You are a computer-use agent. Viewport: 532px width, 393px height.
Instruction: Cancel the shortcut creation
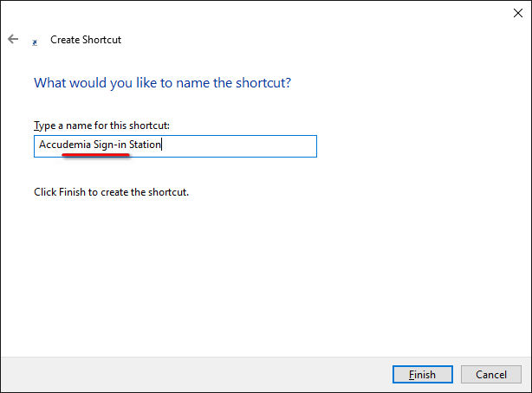[x=491, y=374]
